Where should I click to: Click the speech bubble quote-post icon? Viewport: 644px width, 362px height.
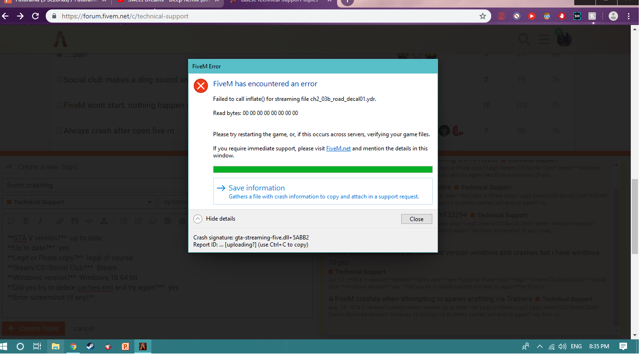coord(11,221)
